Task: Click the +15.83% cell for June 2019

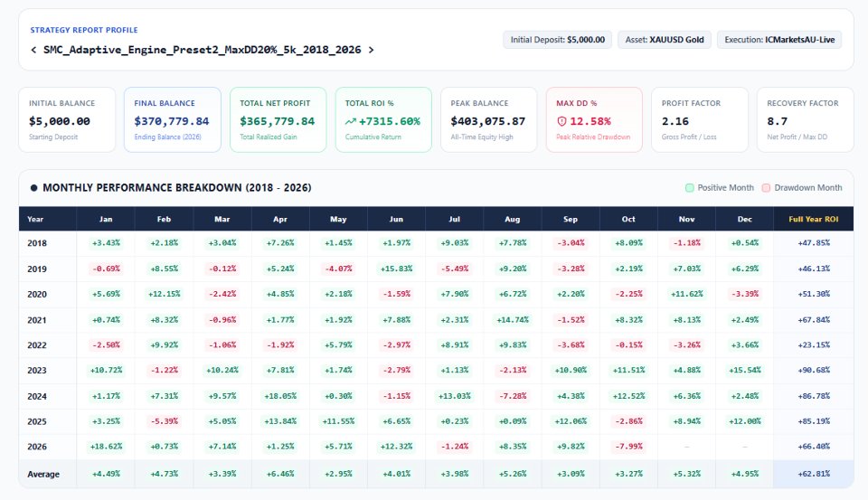Action: coord(396,269)
